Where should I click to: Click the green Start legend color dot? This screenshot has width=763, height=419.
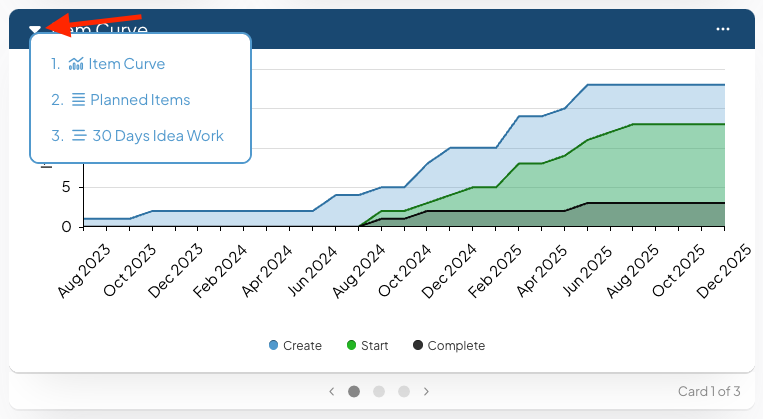pyautogui.click(x=351, y=345)
